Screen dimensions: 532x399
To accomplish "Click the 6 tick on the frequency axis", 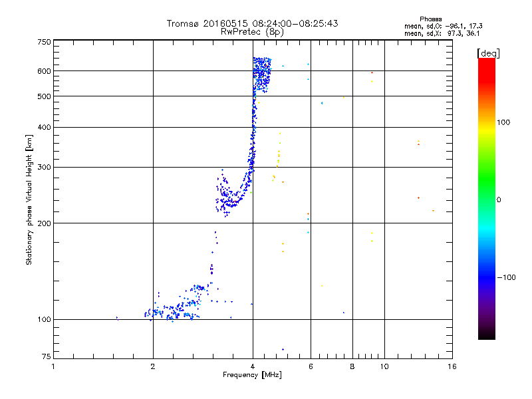I will point(311,366).
